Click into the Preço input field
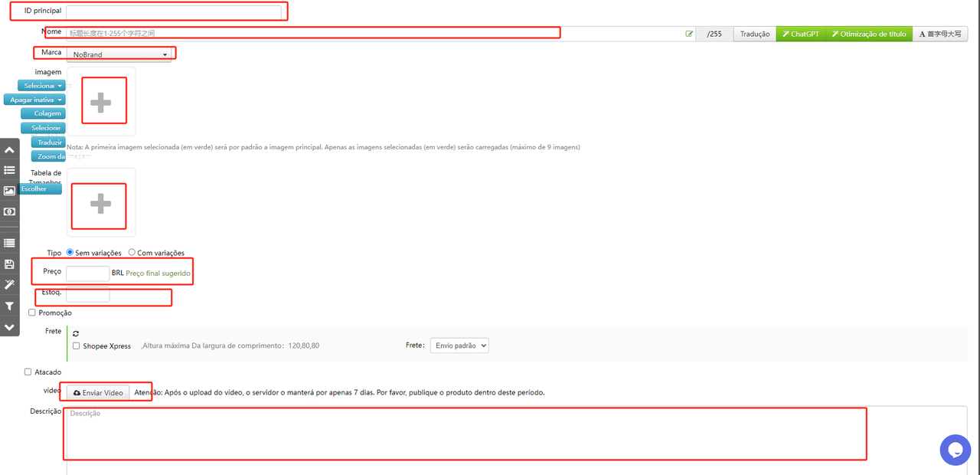Viewport: 980px width, 475px height. pos(87,273)
